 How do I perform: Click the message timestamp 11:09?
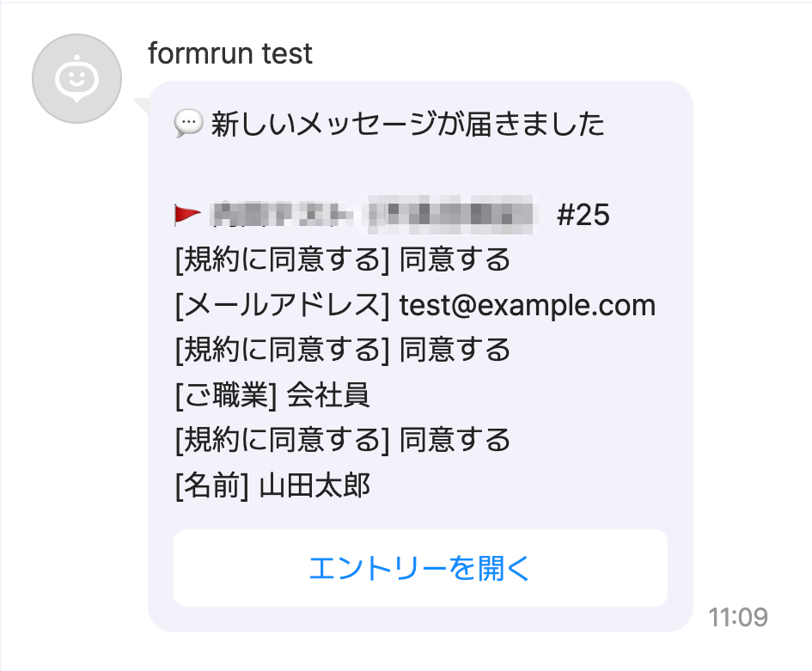(738, 616)
